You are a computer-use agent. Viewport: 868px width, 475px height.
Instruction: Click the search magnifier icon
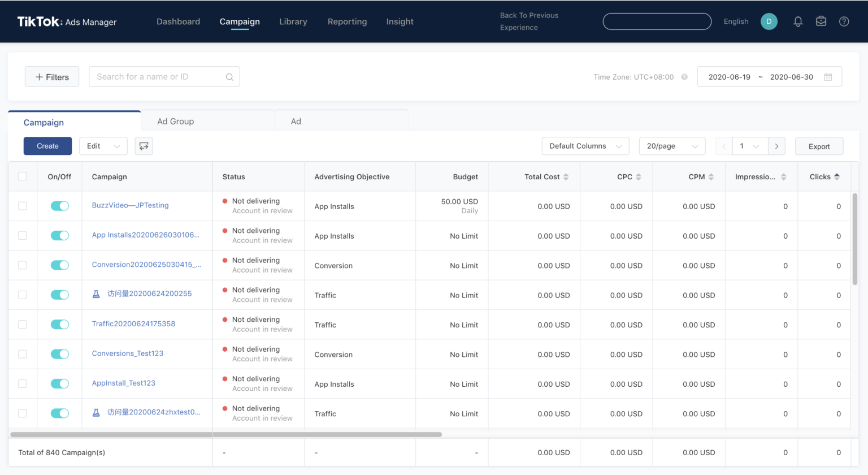coord(229,77)
